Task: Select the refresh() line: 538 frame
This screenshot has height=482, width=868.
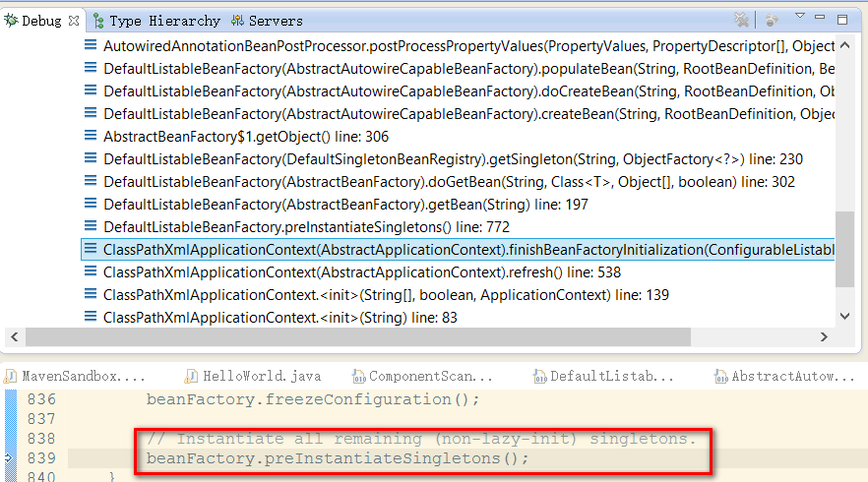Action: click(x=362, y=272)
